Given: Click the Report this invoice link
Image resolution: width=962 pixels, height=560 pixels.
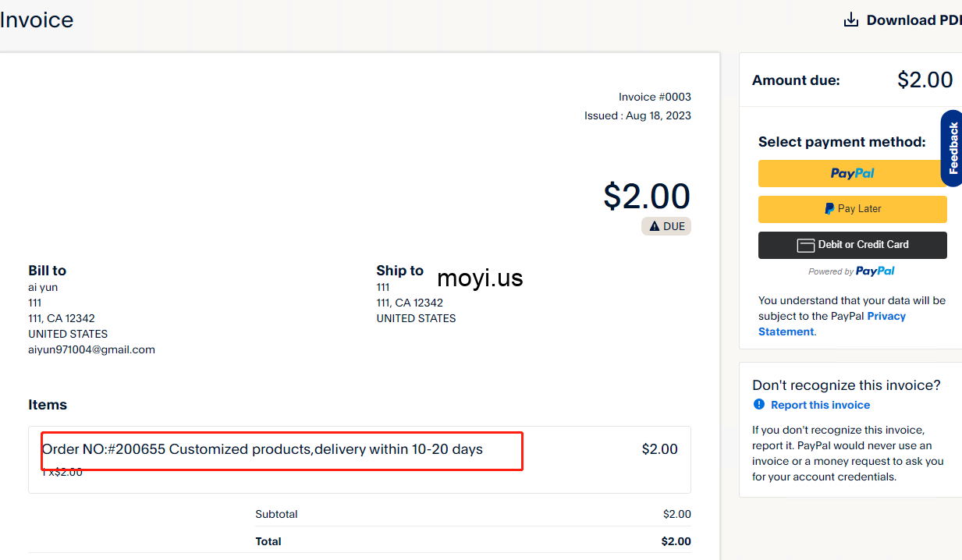Looking at the screenshot, I should point(820,405).
